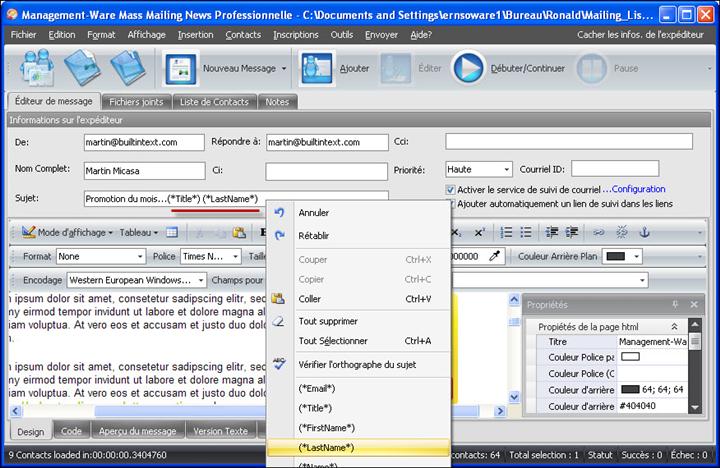Click Couleur d'arrière 64; 64; 64 swatch
The height and width of the screenshot is (468, 720).
630,389
